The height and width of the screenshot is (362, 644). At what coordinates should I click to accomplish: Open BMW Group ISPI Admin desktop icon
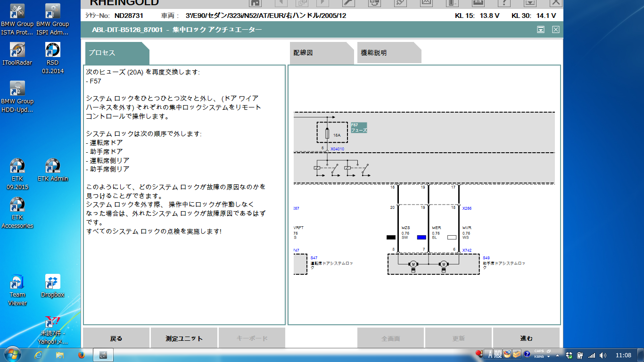52,20
